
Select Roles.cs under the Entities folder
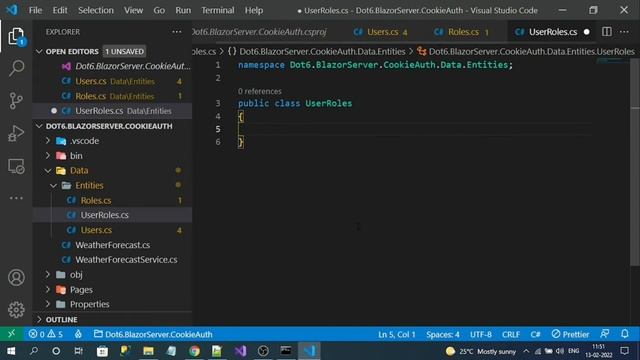(x=112, y=200)
